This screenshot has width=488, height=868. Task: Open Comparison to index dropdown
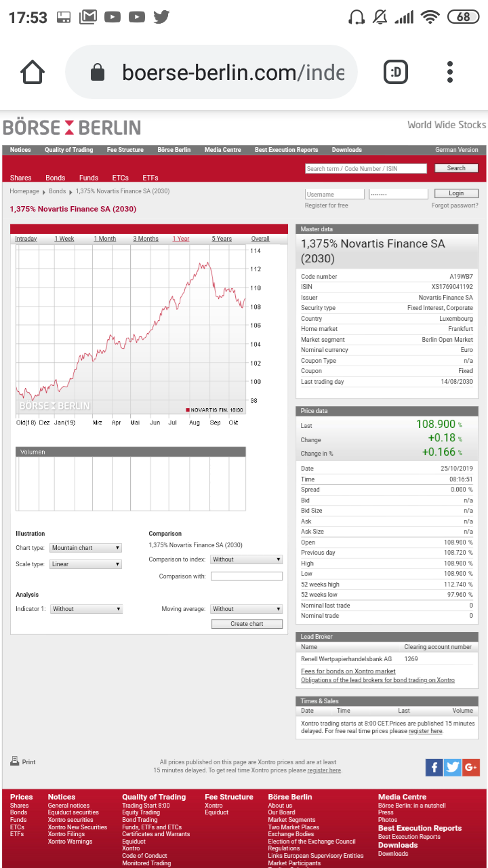246,559
